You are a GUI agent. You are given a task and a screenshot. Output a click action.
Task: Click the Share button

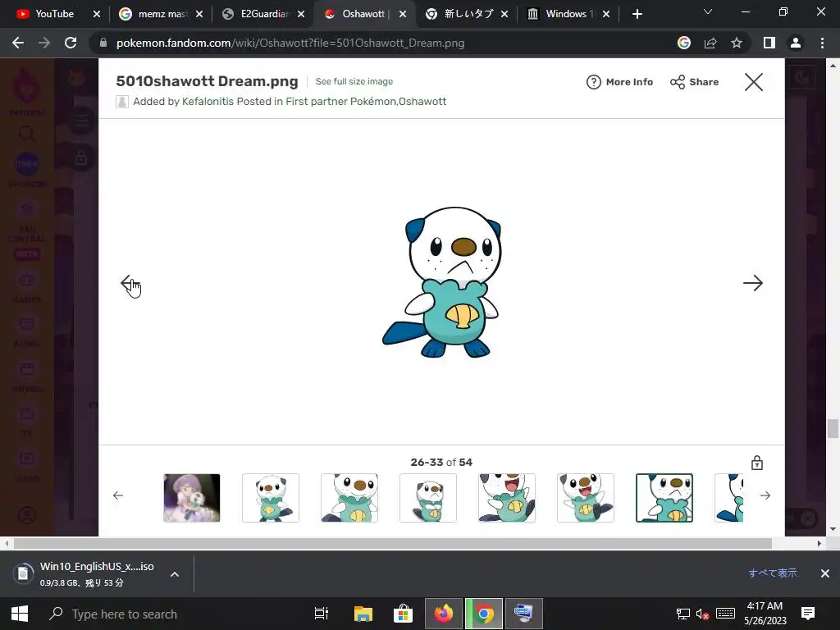pos(694,82)
